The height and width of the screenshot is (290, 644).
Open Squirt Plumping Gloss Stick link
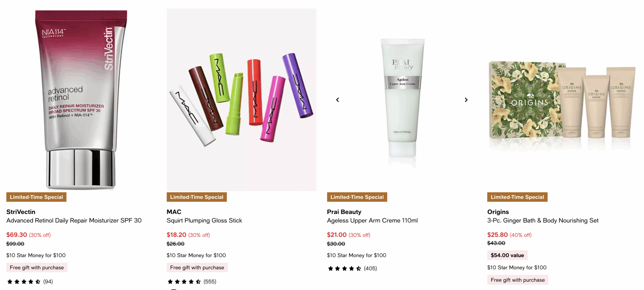pos(204,220)
